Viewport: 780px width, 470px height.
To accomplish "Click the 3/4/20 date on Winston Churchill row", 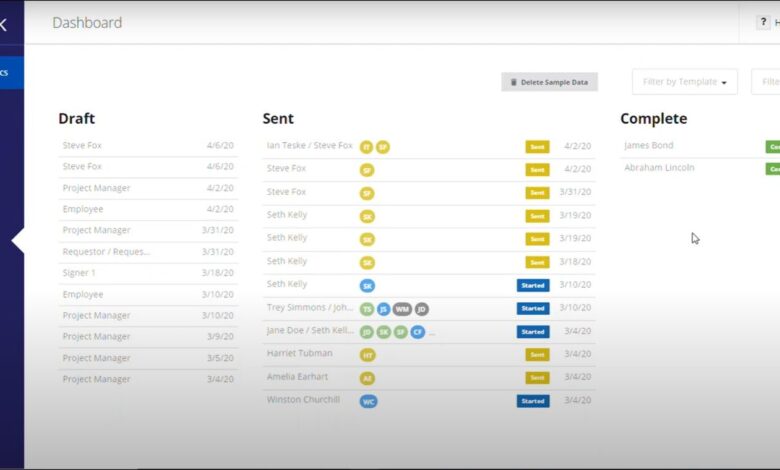I will click(578, 400).
